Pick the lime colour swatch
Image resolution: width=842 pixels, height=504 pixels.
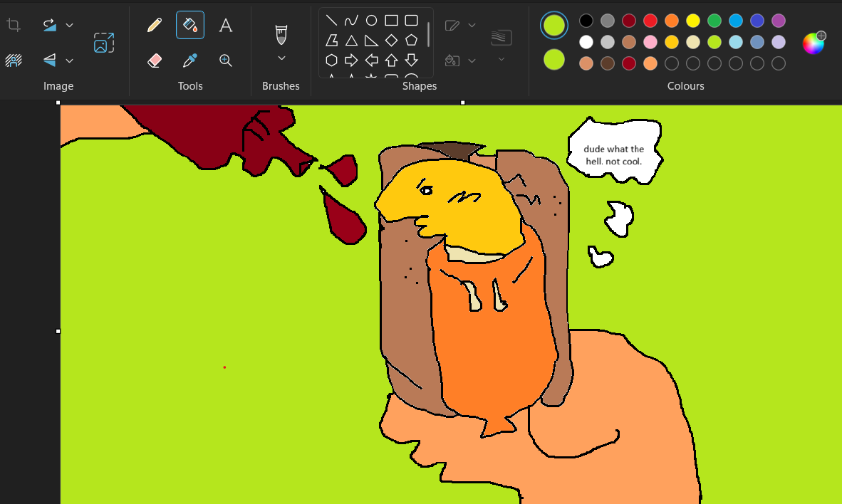714,42
